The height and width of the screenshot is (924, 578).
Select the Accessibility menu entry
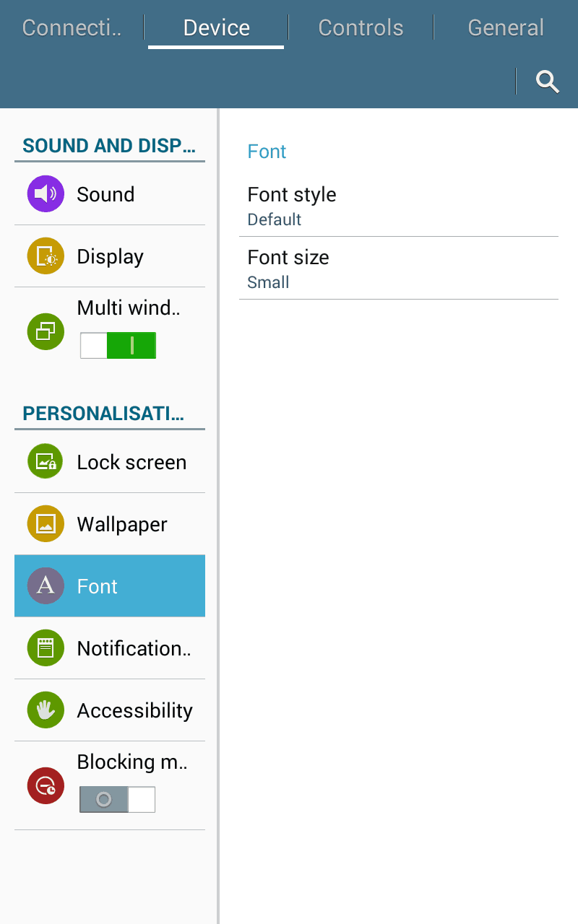134,710
